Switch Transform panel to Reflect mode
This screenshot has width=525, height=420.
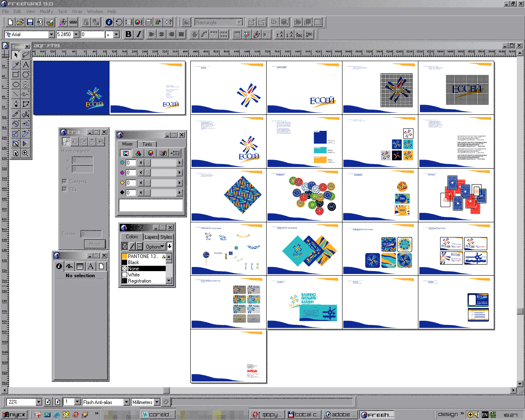101,142
